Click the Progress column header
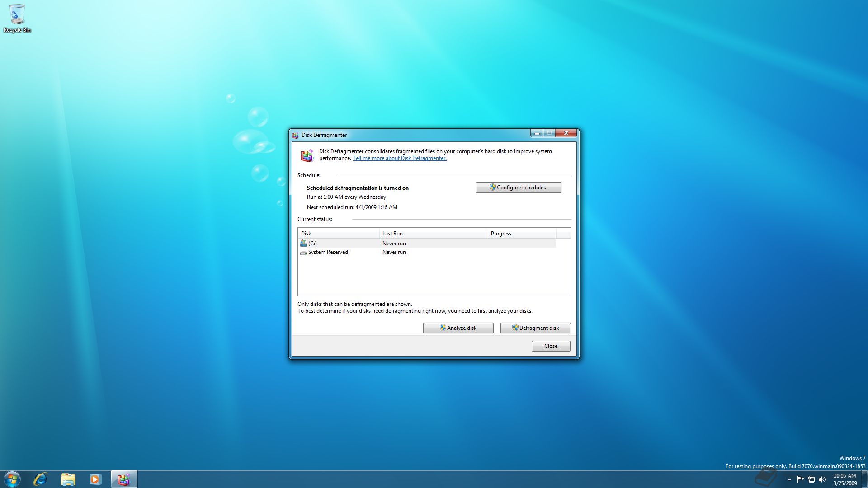 tap(522, 234)
